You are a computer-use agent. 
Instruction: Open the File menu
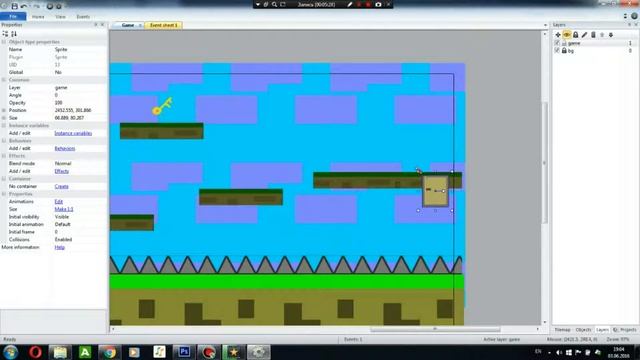point(13,16)
